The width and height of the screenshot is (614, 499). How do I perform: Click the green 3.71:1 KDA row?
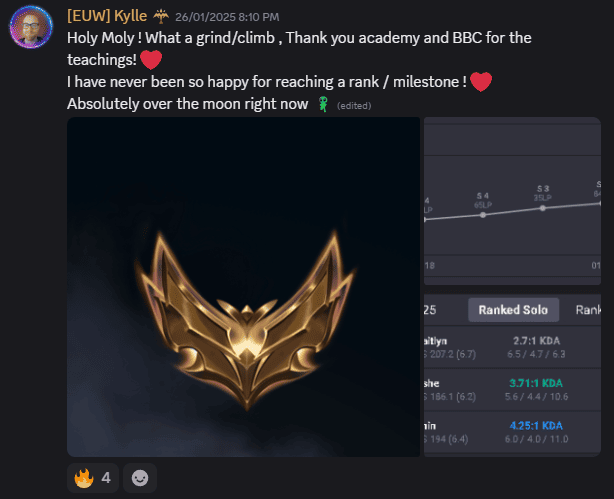[x=512, y=390]
